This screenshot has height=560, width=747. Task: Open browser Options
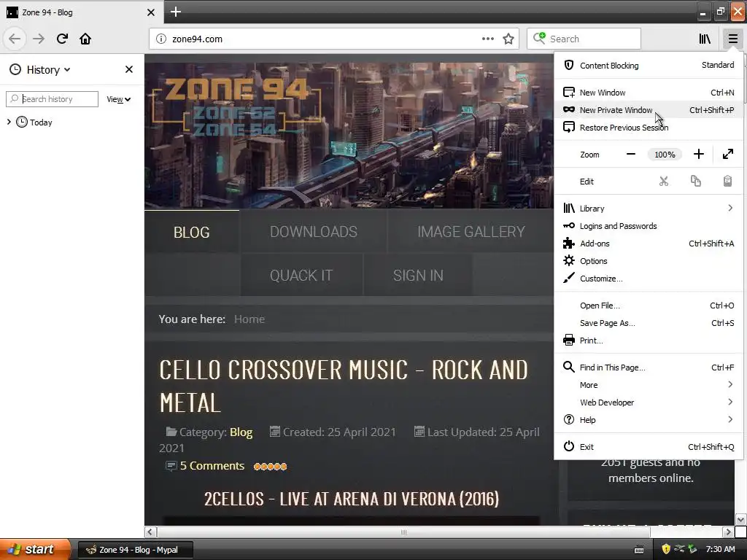649,261
